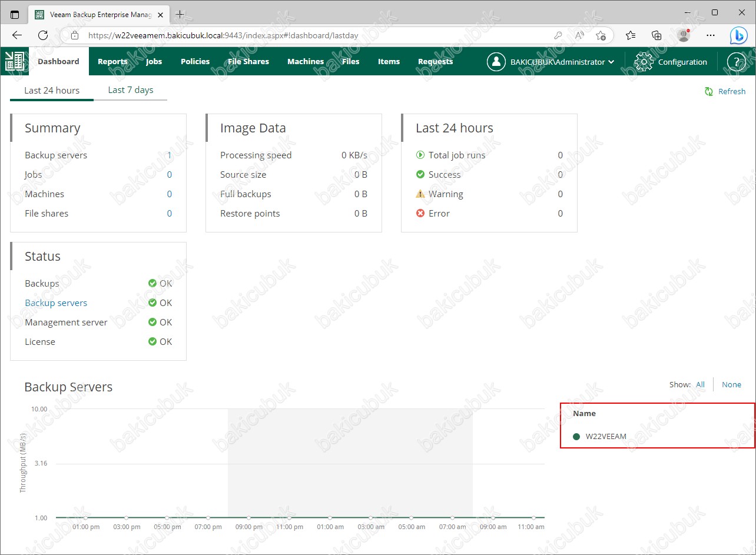Image resolution: width=756 pixels, height=555 pixels.
Task: Click the Refresh link
Action: (x=732, y=91)
